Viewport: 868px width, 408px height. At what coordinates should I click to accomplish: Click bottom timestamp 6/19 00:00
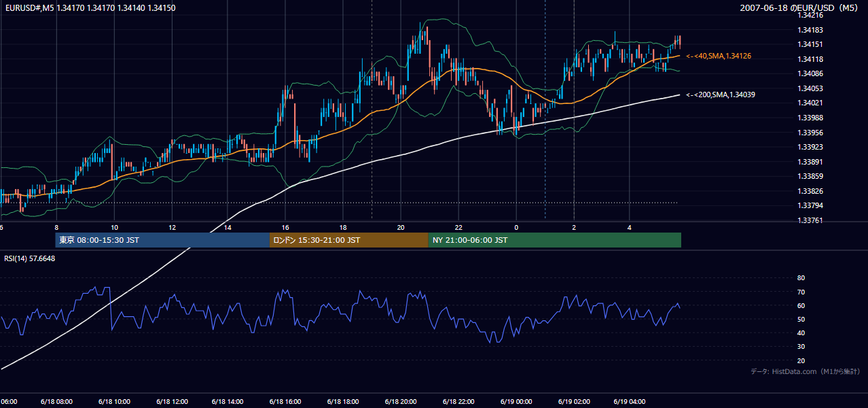[516, 402]
